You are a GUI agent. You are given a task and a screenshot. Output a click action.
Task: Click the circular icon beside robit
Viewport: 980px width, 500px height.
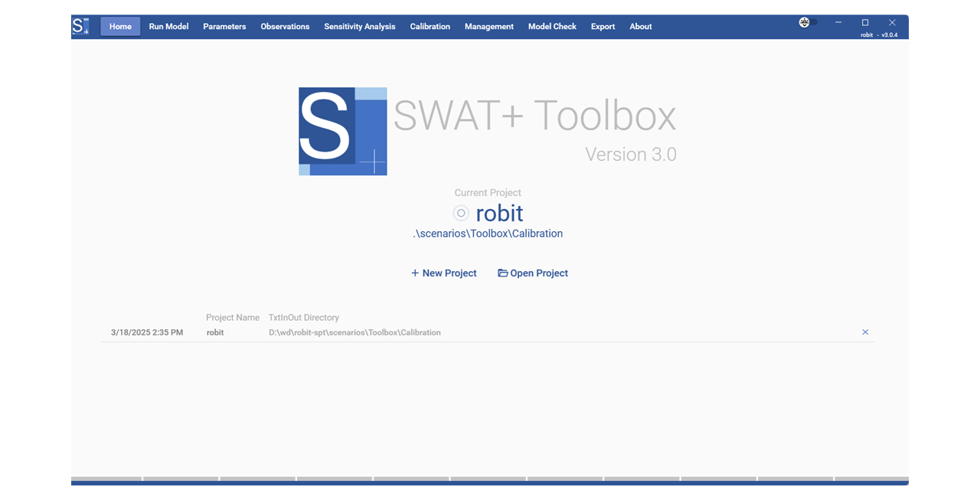pyautogui.click(x=461, y=214)
